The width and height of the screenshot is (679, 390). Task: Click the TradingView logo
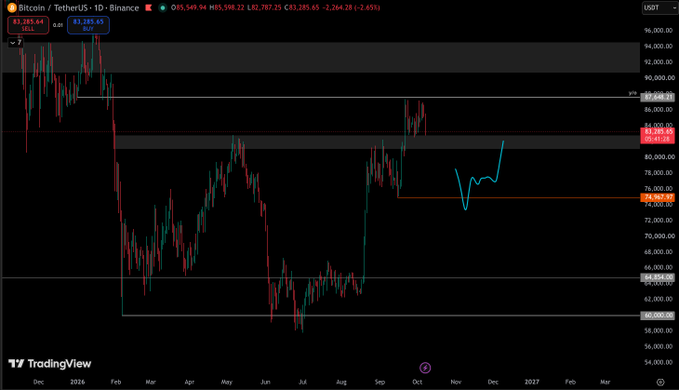coord(50,364)
